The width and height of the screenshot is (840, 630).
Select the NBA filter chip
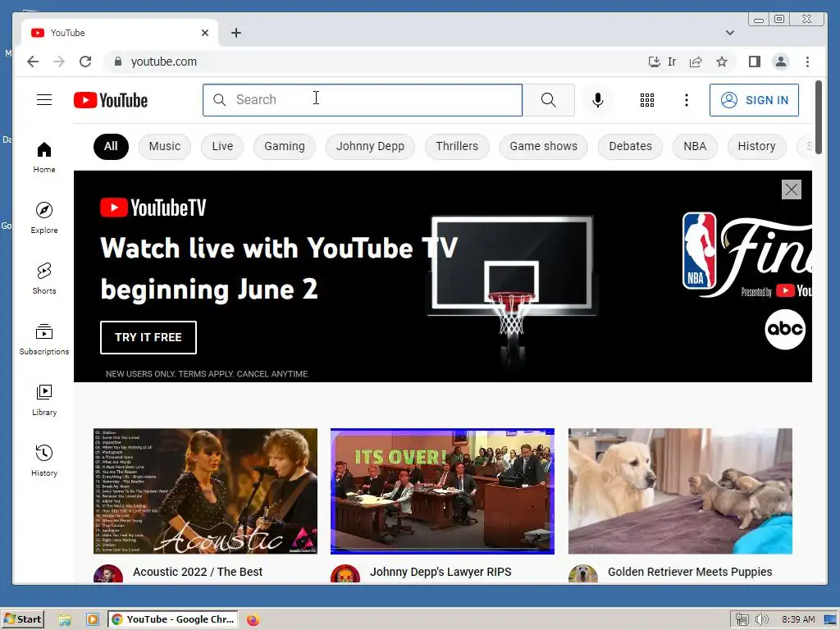tap(695, 146)
